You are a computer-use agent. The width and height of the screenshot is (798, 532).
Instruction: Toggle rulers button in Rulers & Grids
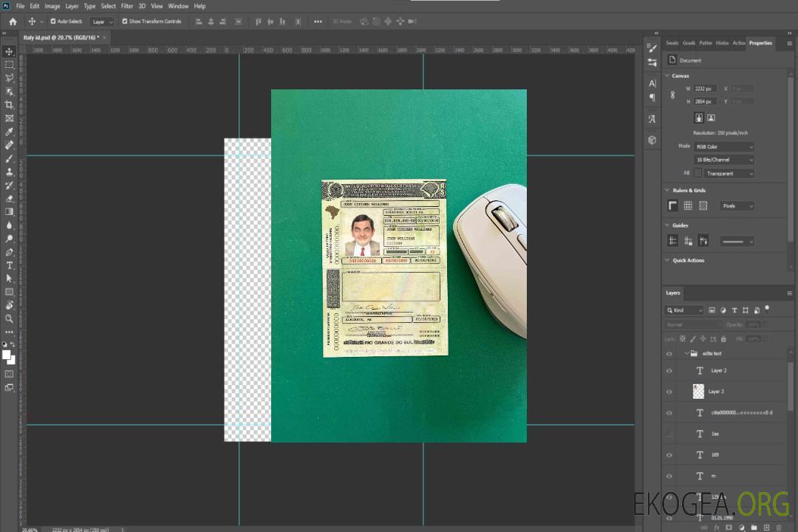(672, 205)
